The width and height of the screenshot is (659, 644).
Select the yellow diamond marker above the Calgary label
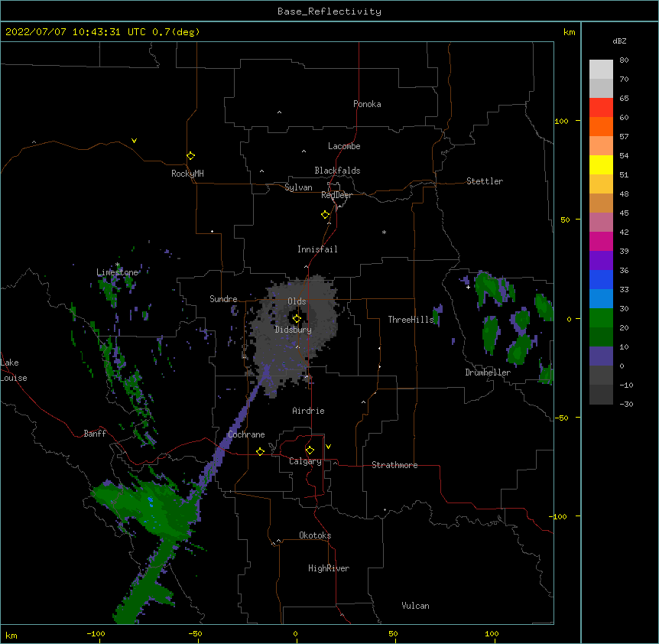tap(310, 450)
